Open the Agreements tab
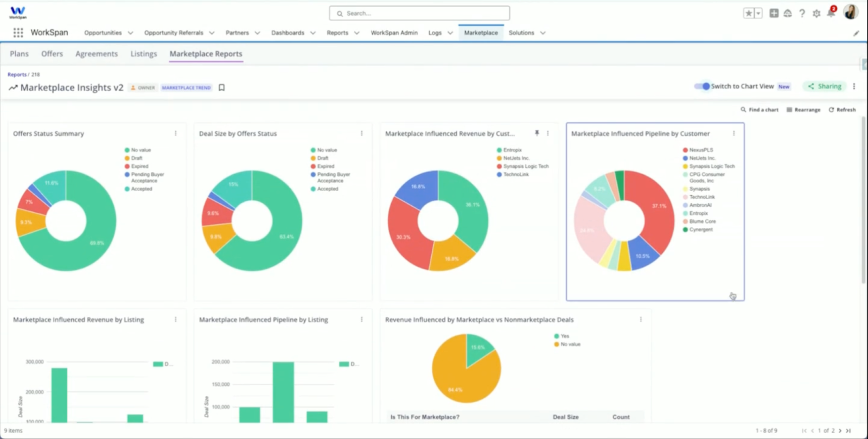 tap(97, 54)
